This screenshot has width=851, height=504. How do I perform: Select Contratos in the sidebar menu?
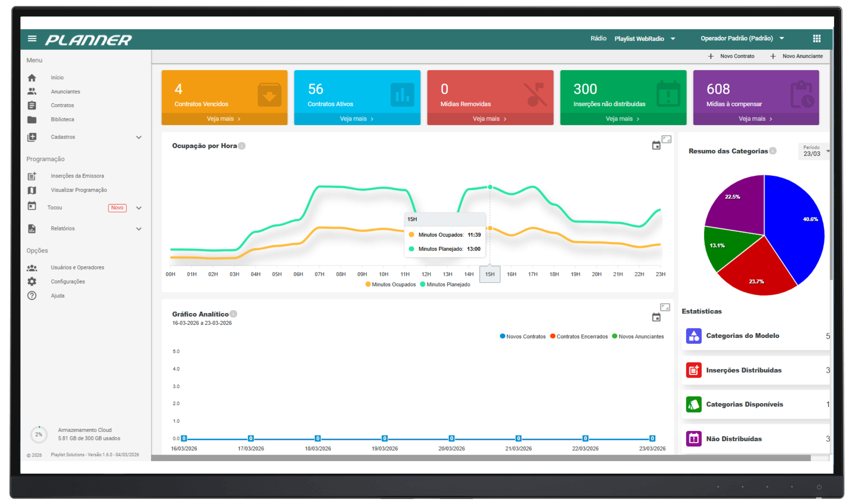point(62,105)
